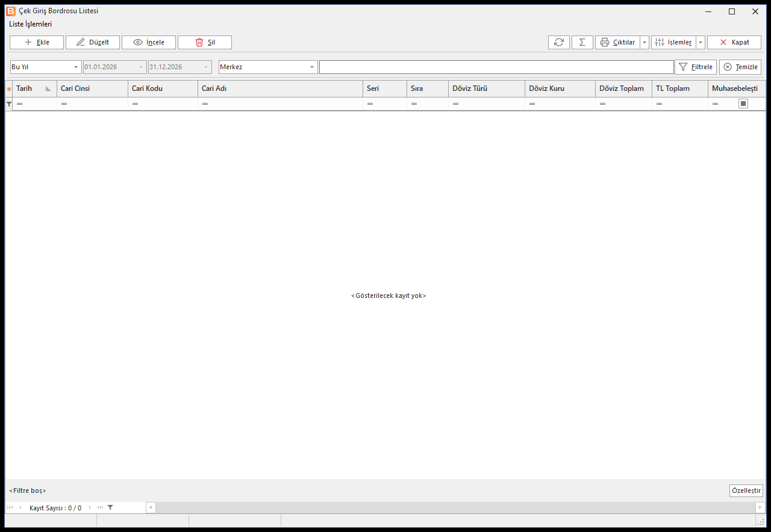Click the Cari Kodu column header

[x=163, y=88]
